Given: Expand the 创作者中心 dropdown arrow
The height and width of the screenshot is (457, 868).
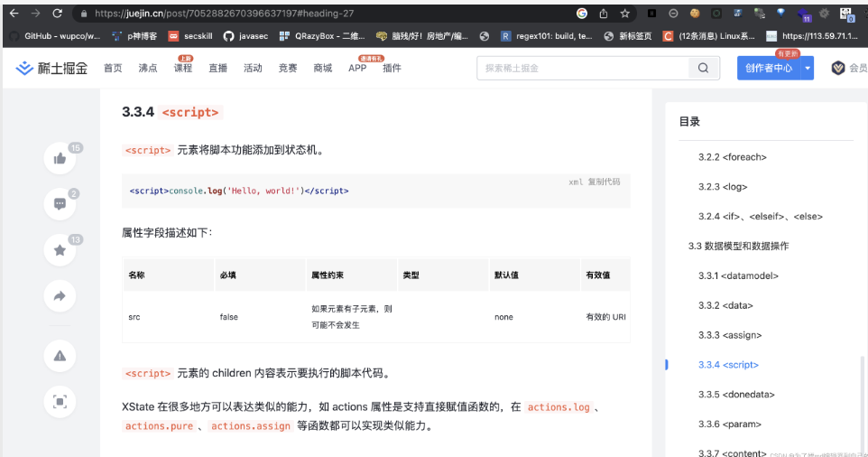Looking at the screenshot, I should click(808, 68).
